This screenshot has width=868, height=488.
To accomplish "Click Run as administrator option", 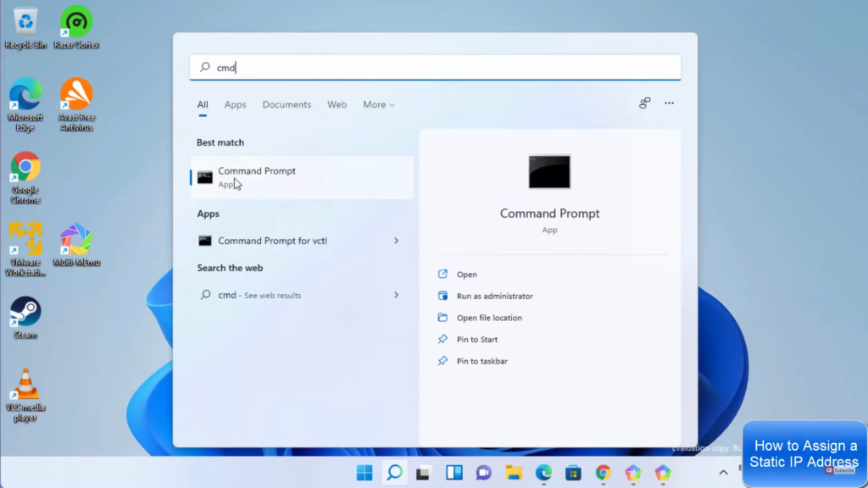I will [494, 297].
